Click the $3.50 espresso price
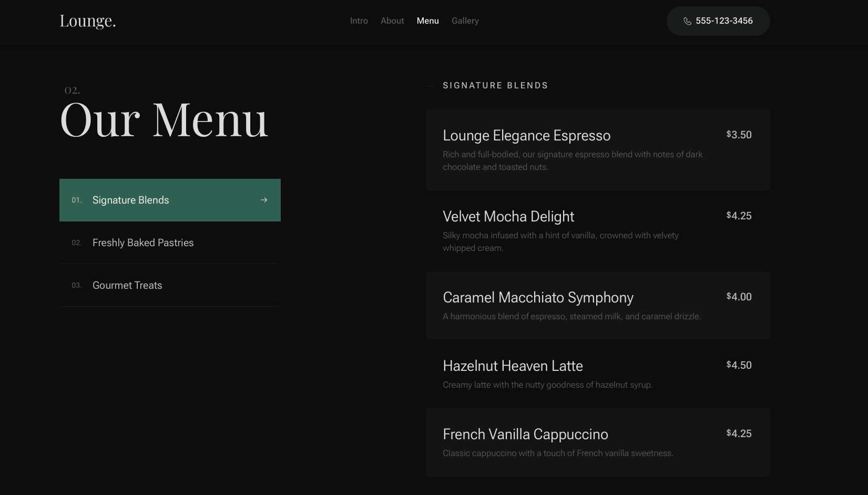868x495 pixels. pos(739,135)
